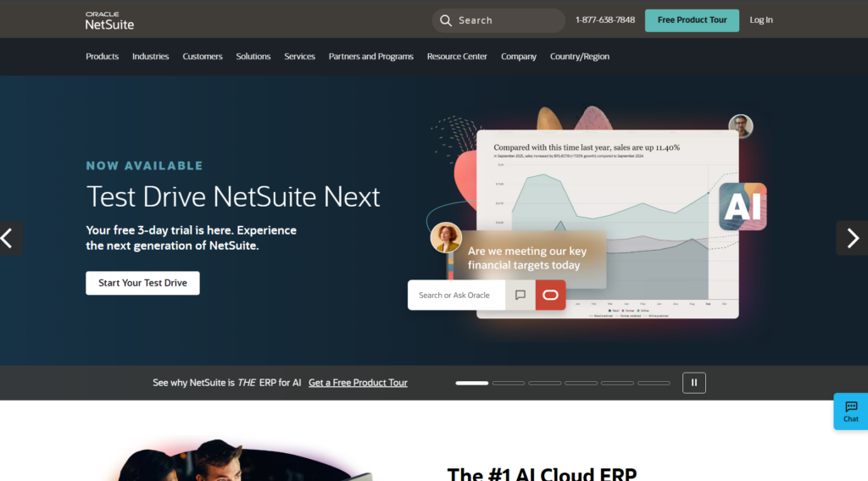
Task: Go to previous carousel slide arrow
Action: (10, 238)
